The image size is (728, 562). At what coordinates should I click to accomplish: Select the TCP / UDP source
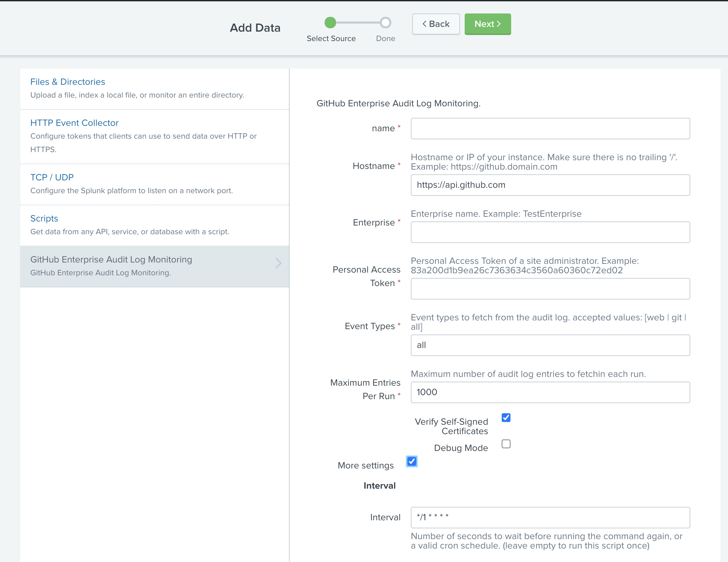(x=52, y=177)
